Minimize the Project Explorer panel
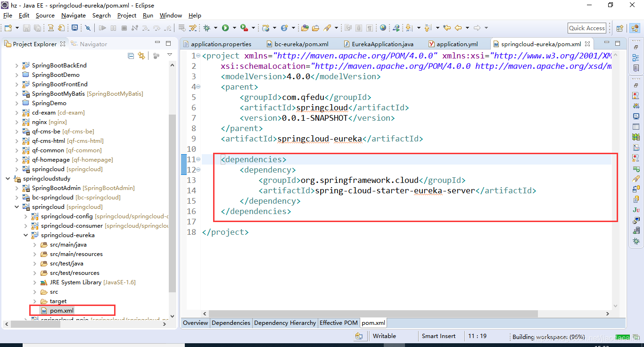The height and width of the screenshot is (347, 644). click(157, 43)
